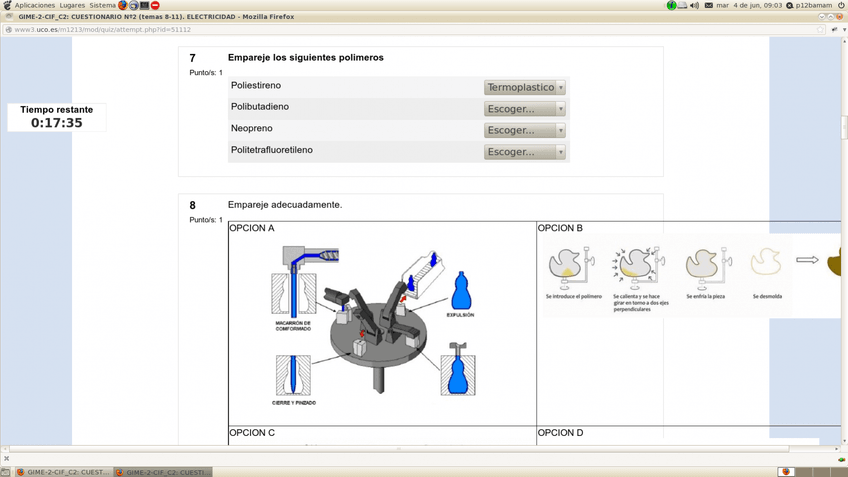
Task: Click the red stop icon in top panel
Action: pyautogui.click(x=155, y=6)
